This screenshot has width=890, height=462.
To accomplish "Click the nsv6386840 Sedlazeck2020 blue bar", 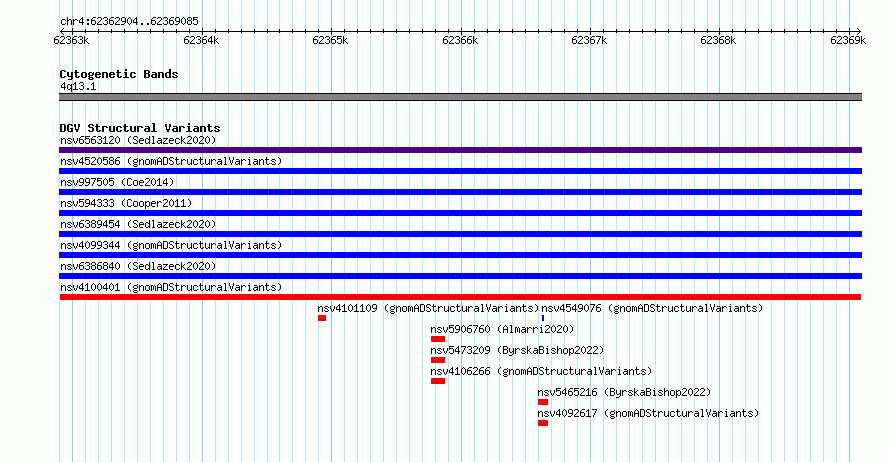I will point(460,276).
